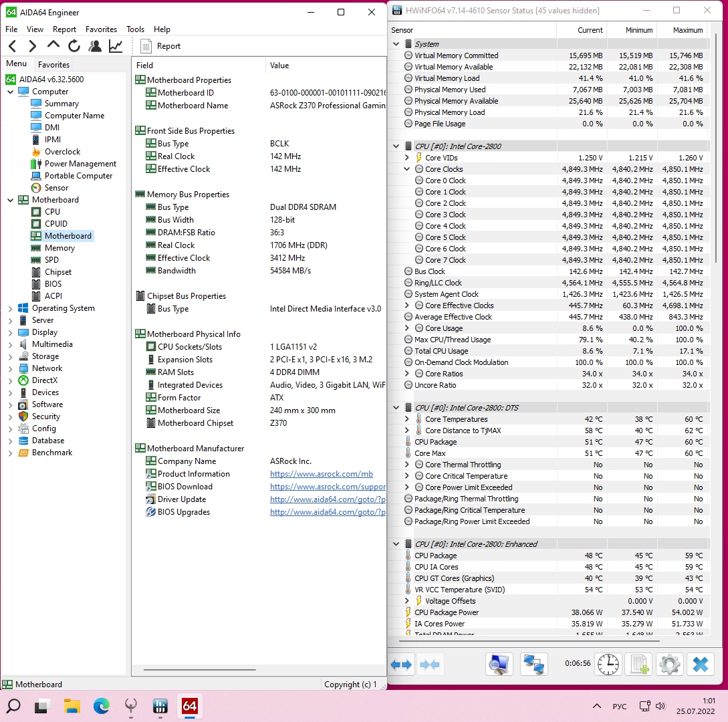Viewport: 728px width, 722px height.
Task: Open the Driver Update link
Action: 328,499
